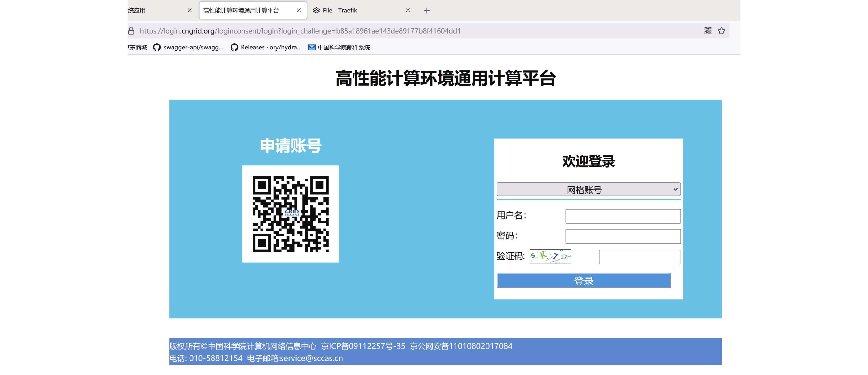Image resolution: width=868 pixels, height=375 pixels.
Task: Click the 京公网安备11010802017084 footer text
Action: pos(461,346)
